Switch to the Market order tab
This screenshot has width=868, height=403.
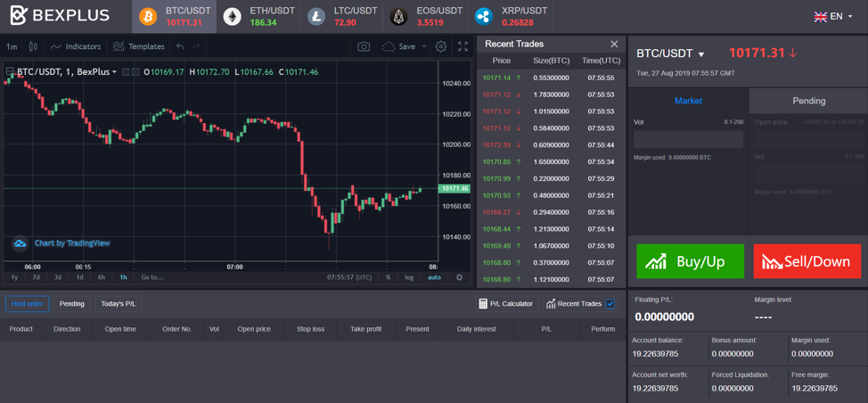688,101
